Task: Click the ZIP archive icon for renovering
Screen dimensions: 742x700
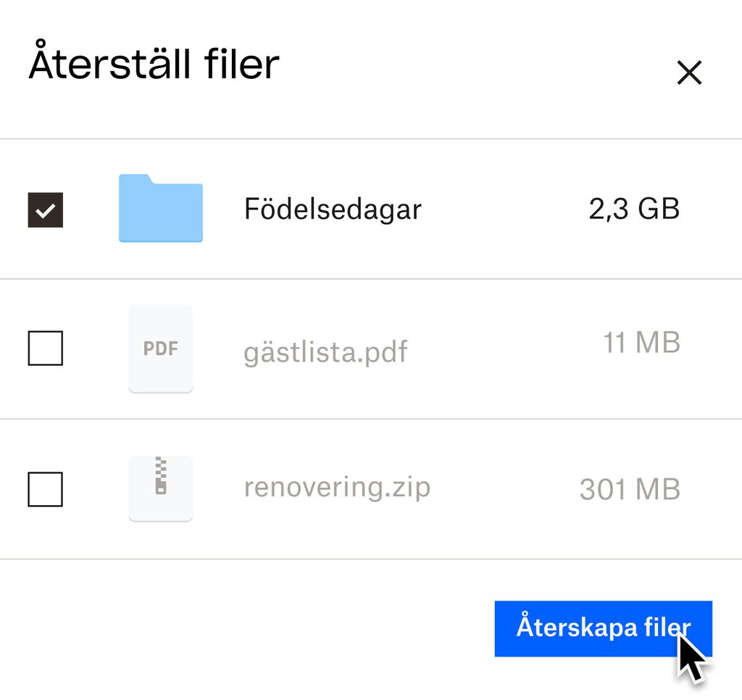Action: pos(160,487)
